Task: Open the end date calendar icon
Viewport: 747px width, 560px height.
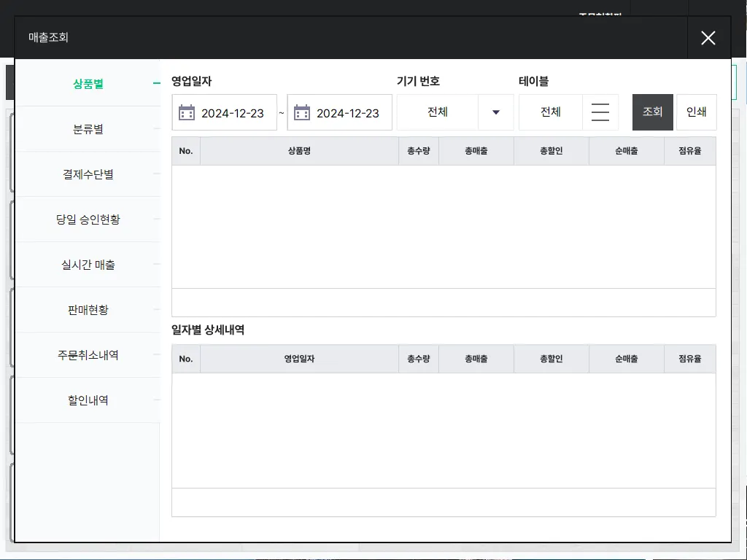Action: 301,113
